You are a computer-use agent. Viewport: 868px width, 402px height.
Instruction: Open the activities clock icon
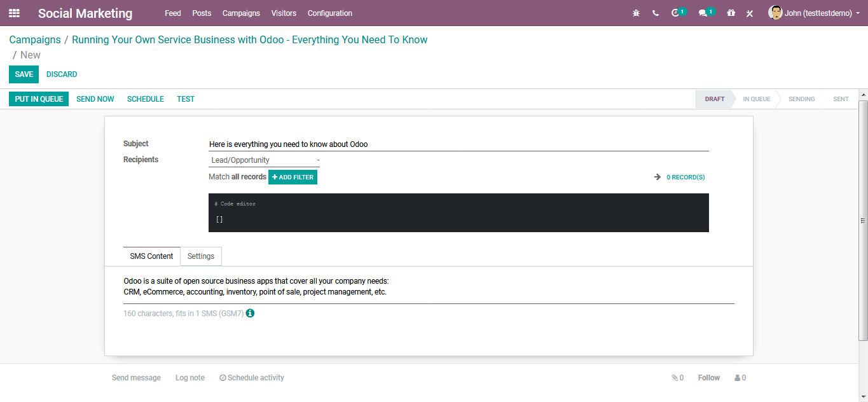coord(675,13)
